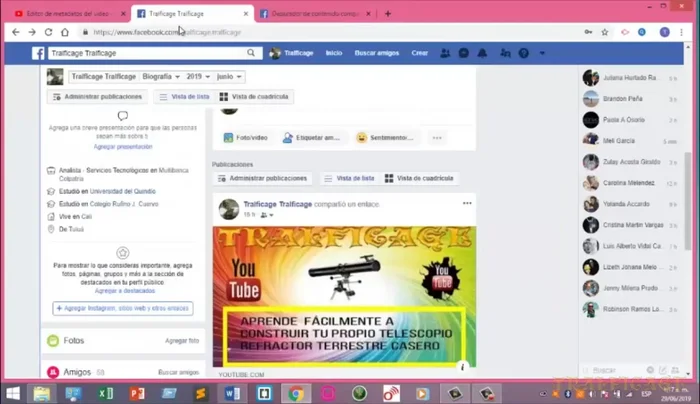
Task: Expand the junio month dropdown
Action: (x=229, y=77)
